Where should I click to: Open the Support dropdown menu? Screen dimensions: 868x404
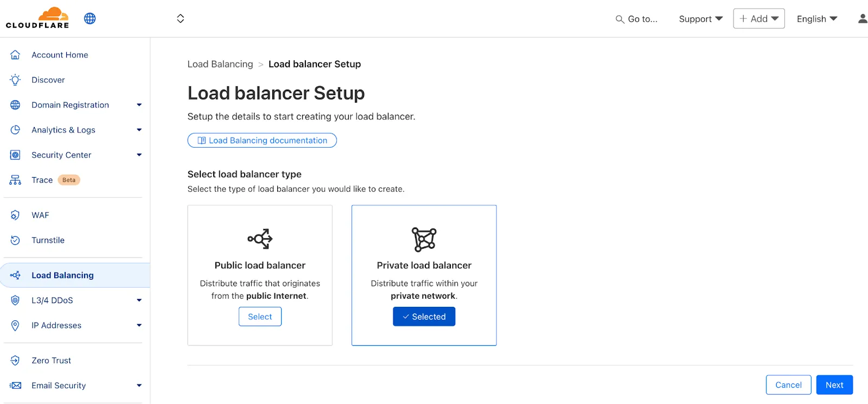click(700, 19)
